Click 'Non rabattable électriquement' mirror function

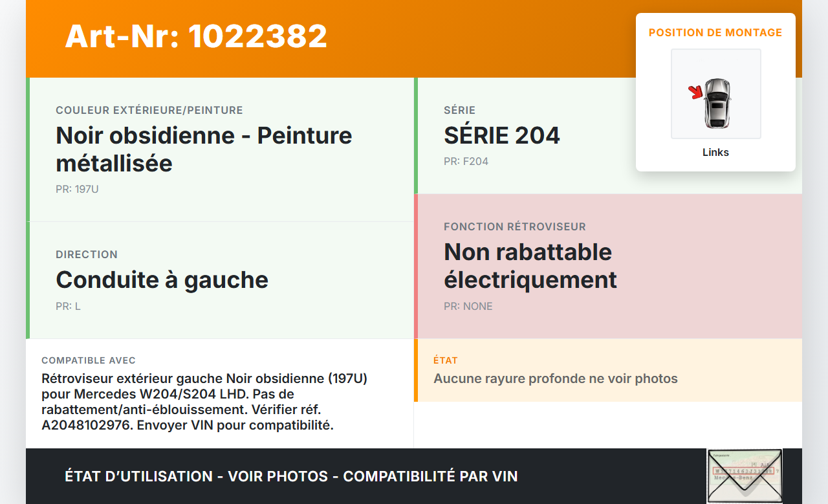pos(530,265)
